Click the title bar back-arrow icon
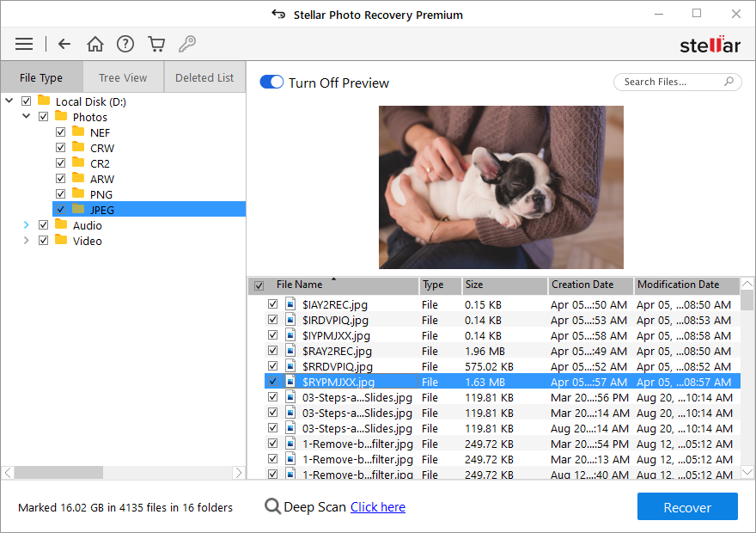Image resolution: width=756 pixels, height=533 pixels. pyautogui.click(x=278, y=14)
